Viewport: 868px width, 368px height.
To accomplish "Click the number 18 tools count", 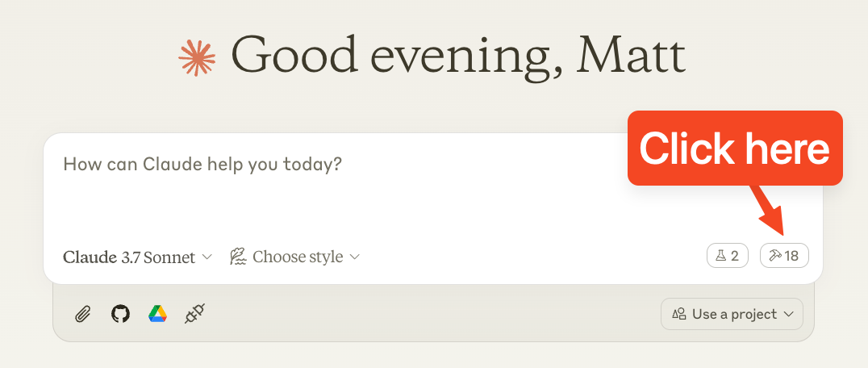I will (x=792, y=257).
